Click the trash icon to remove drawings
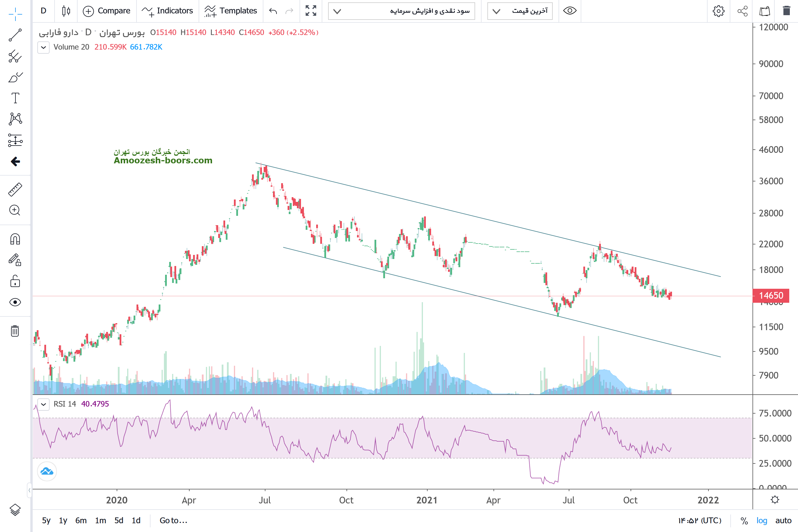The height and width of the screenshot is (532, 798). 15,331
